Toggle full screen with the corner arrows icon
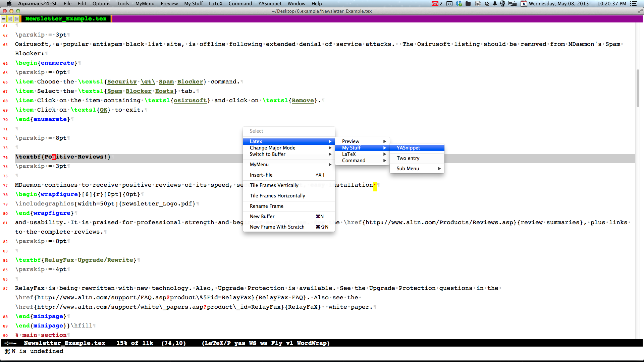The width and height of the screenshot is (644, 362). (640, 11)
